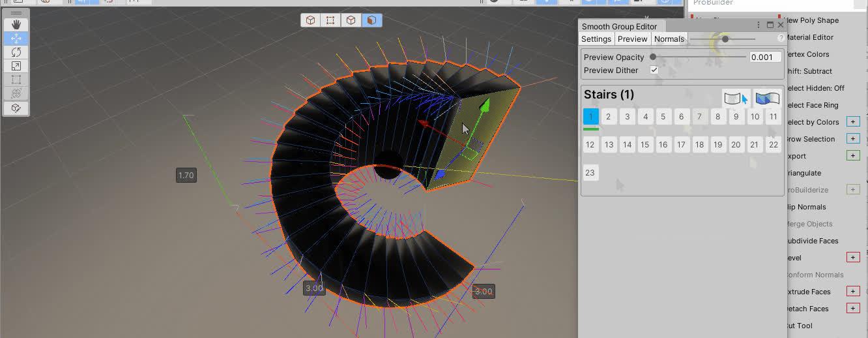Image resolution: width=868 pixels, height=338 pixels.
Task: Expand Extrude Faces options
Action: (x=852, y=292)
